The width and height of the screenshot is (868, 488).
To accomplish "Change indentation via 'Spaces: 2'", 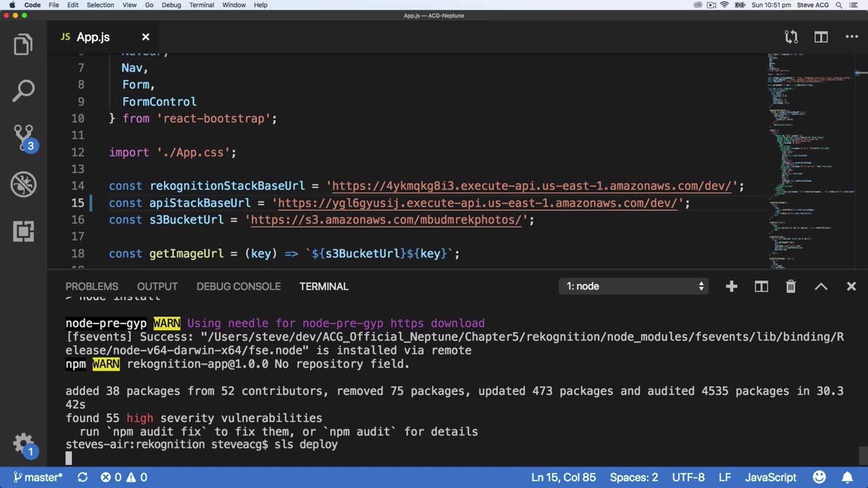I will coord(634,477).
